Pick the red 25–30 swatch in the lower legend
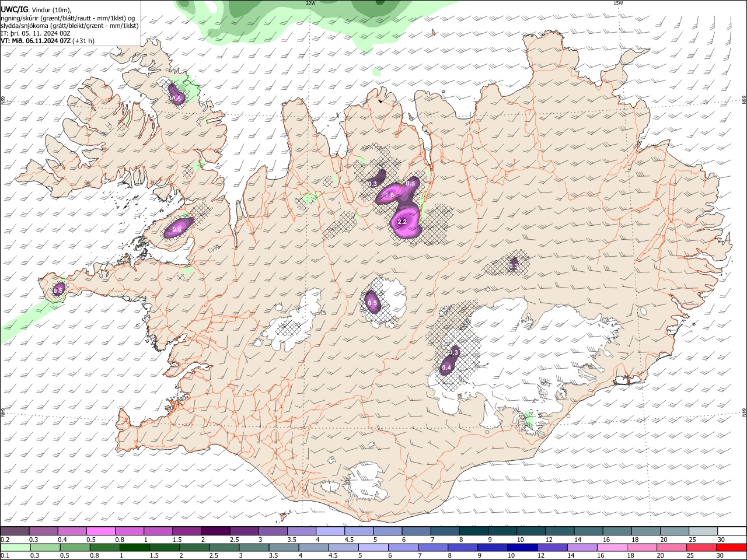The height and width of the screenshot is (560, 747). 701,547
